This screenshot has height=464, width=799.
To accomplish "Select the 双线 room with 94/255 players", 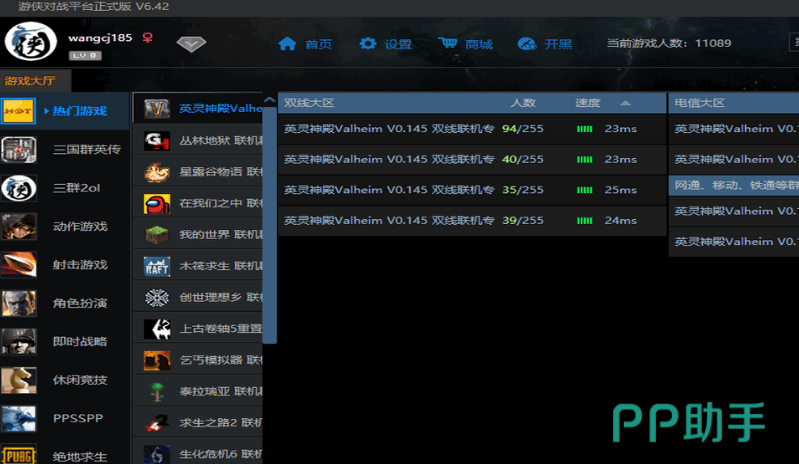I will pyautogui.click(x=472, y=129).
